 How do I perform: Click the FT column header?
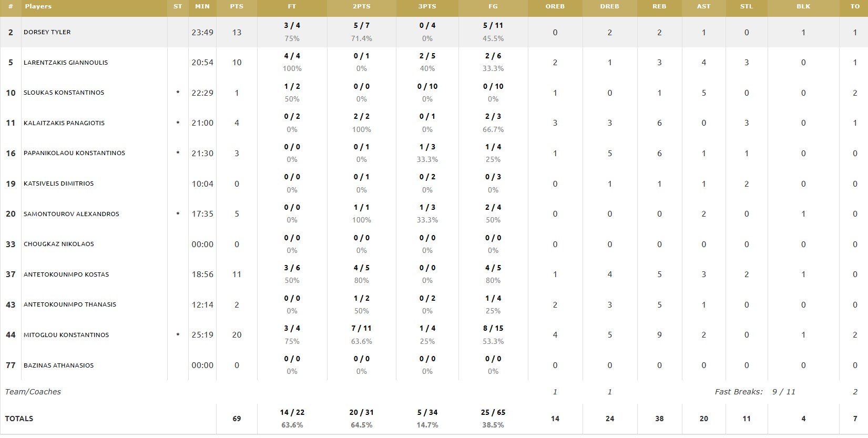(292, 6)
